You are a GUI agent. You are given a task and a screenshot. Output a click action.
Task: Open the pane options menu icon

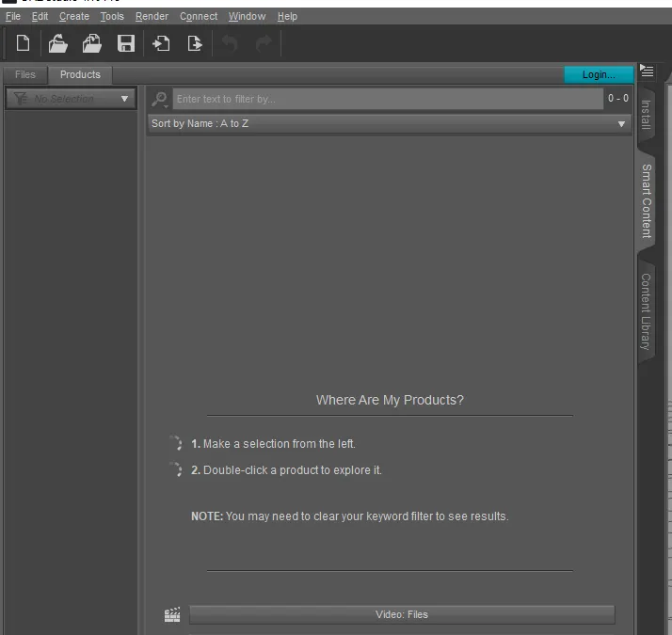pos(647,71)
